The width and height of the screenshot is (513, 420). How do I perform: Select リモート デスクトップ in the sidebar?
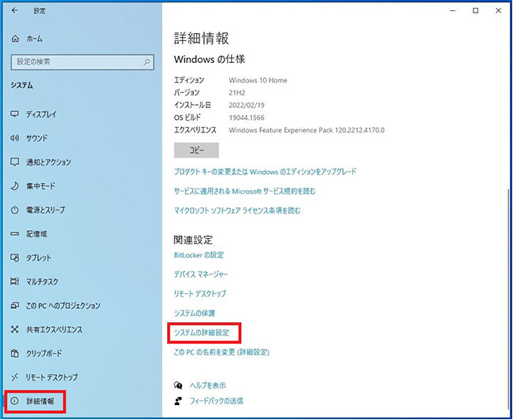[52, 377]
